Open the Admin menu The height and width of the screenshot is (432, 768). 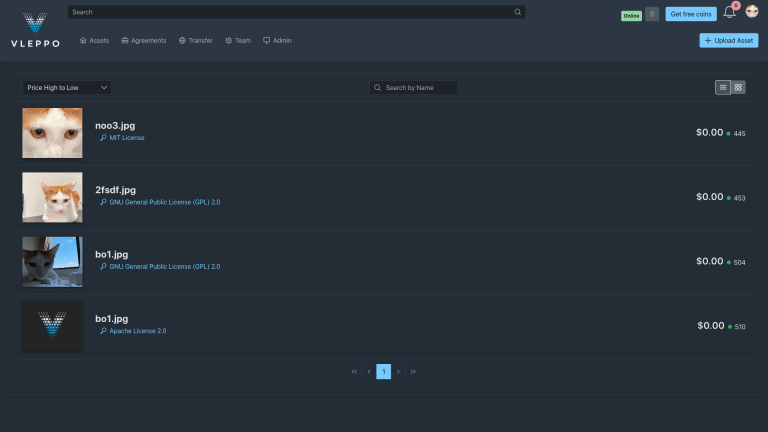[277, 41]
